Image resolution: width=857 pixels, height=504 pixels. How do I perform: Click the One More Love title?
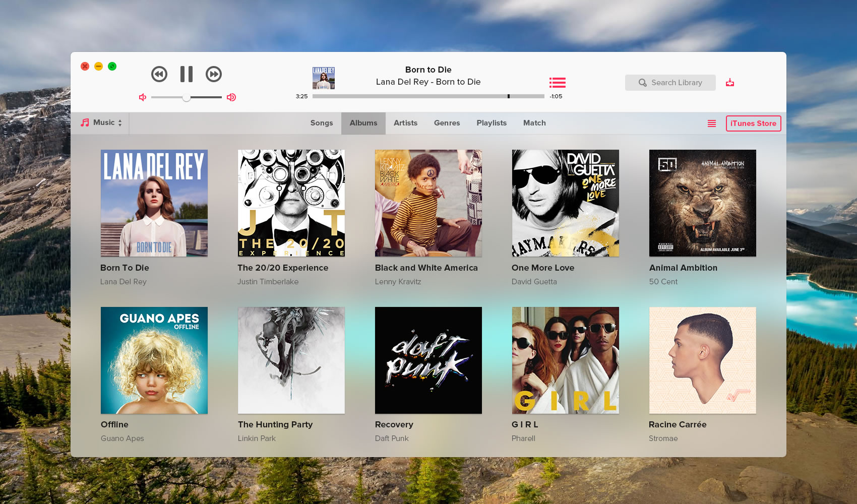[543, 268]
